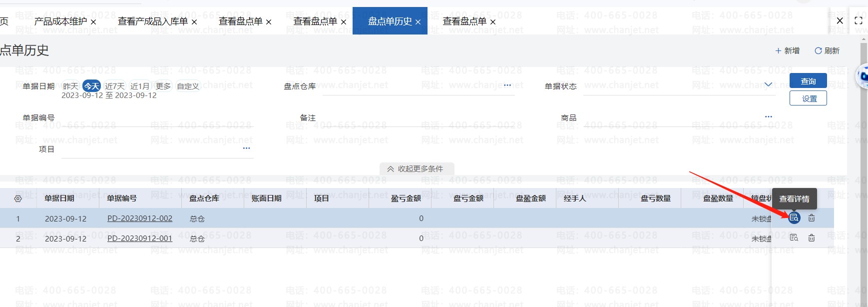Select 昨天 date filter
The image size is (868, 307).
coord(71,86)
